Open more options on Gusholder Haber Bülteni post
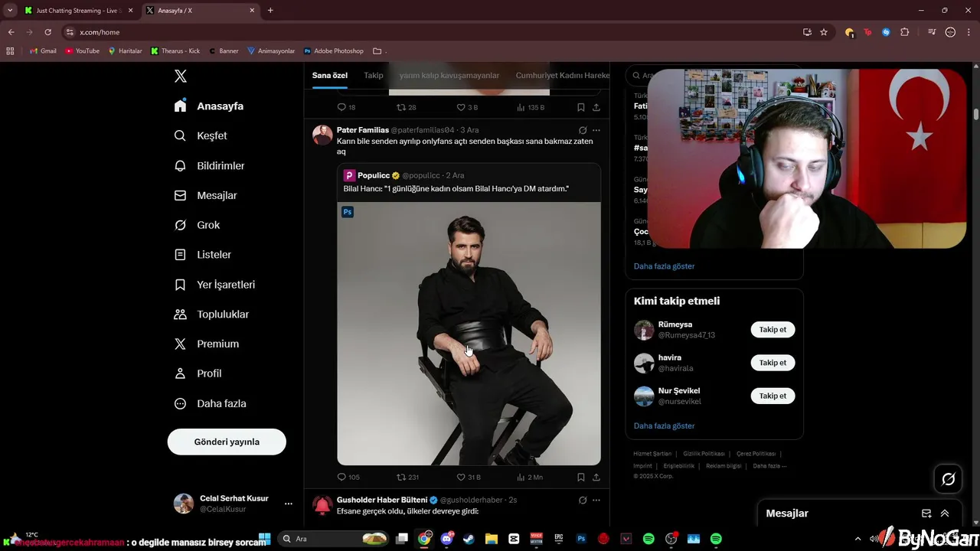The height and width of the screenshot is (551, 980). tap(596, 500)
